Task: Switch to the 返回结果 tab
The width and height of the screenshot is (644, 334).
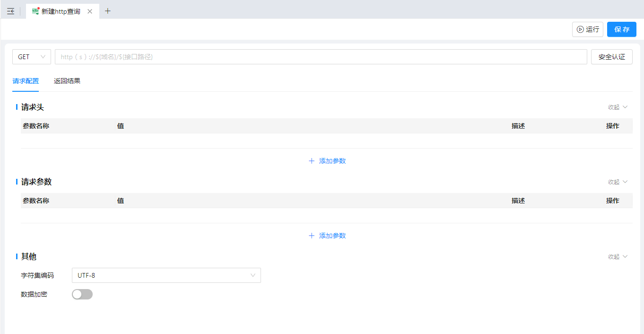Action: click(67, 81)
